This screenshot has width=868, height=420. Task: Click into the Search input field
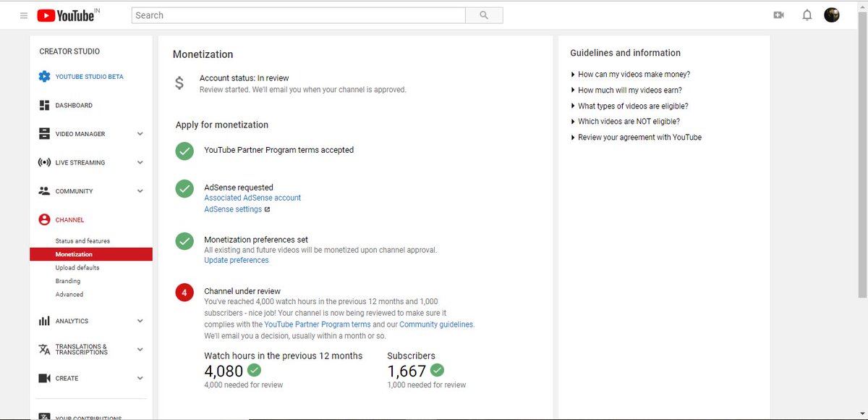point(299,15)
